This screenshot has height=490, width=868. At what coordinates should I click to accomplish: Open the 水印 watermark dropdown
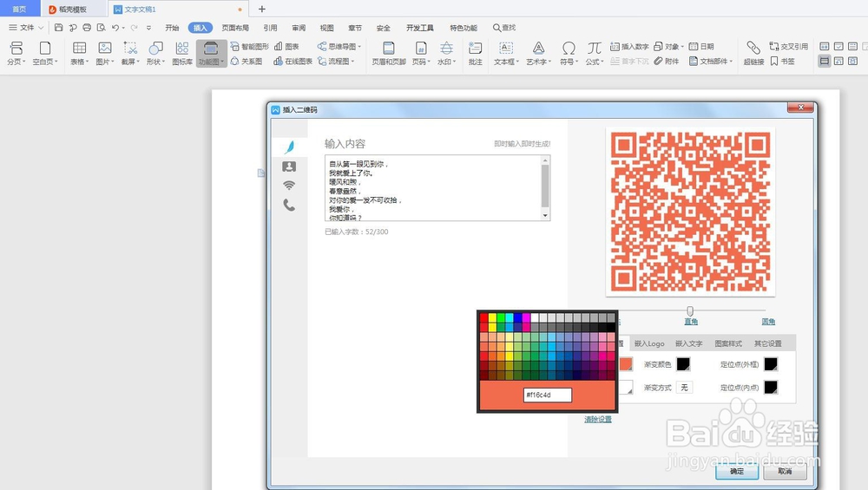coord(446,53)
